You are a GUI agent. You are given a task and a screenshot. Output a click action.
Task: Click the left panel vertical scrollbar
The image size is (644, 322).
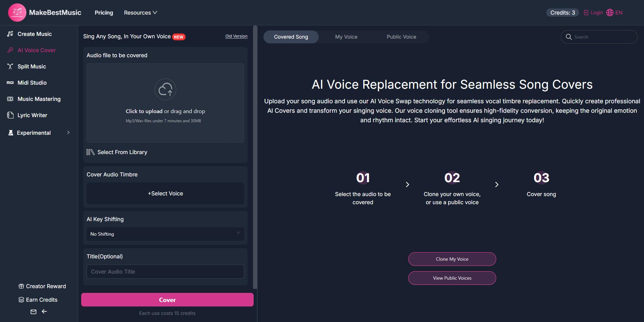255,156
